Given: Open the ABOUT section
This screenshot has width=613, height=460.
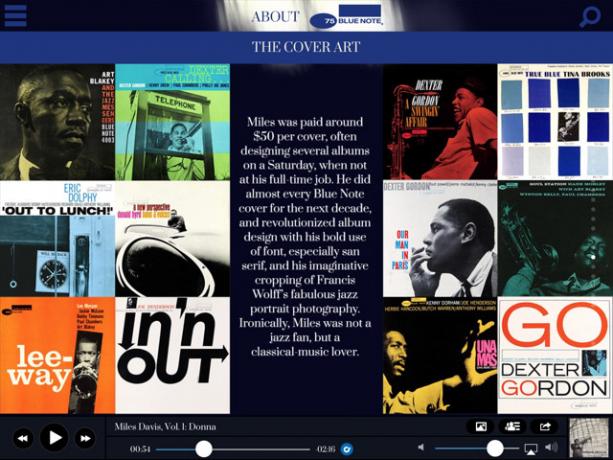Looking at the screenshot, I should 276,16.
